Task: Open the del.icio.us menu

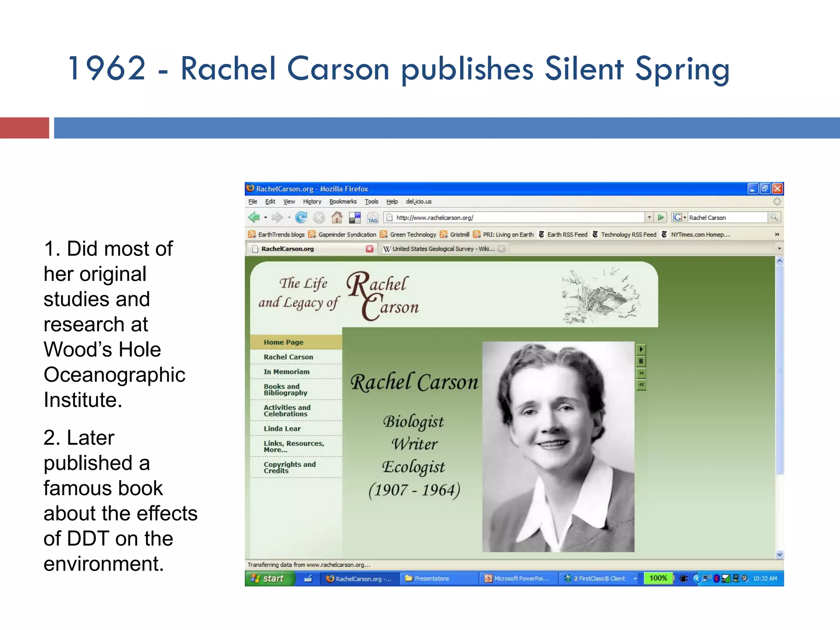Action: (x=419, y=201)
